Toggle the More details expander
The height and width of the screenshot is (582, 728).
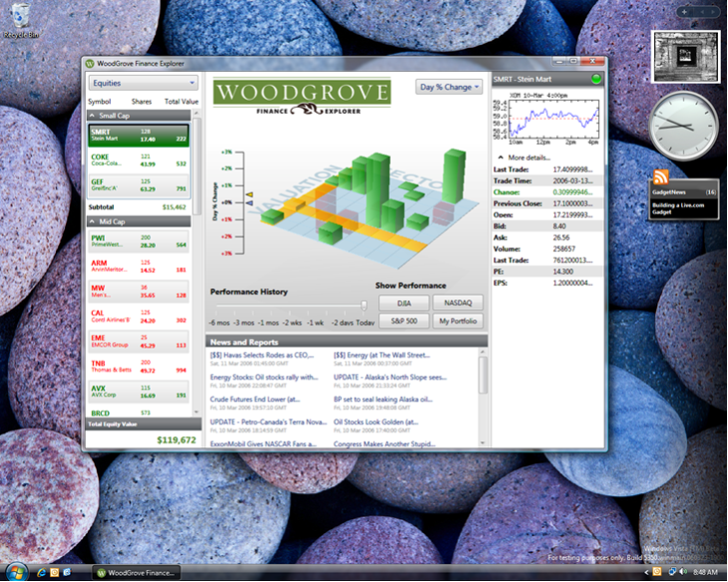coord(501,157)
